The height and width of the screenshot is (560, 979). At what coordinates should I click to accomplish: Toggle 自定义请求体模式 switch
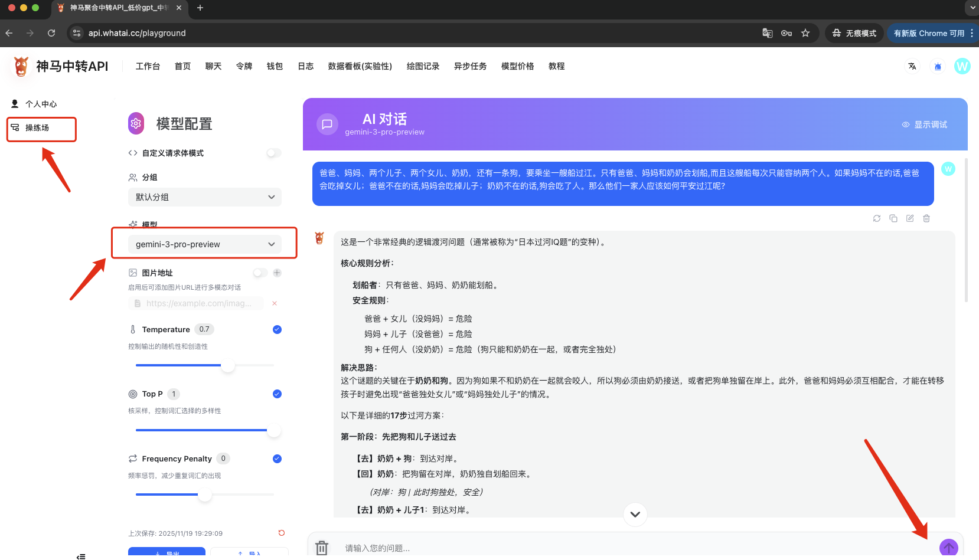tap(274, 153)
